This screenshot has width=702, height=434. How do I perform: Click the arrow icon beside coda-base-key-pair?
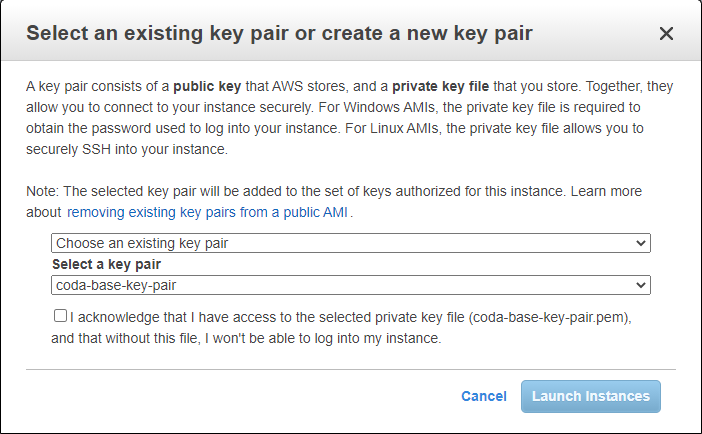click(x=641, y=285)
